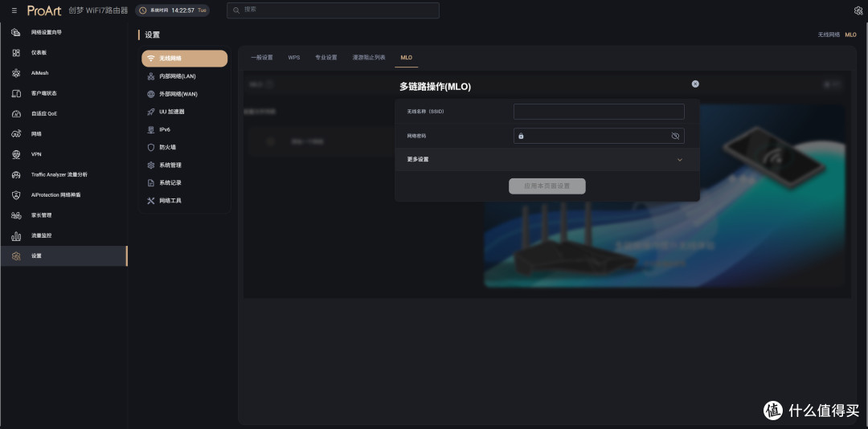Image resolution: width=868 pixels, height=429 pixels.
Task: Click the settings gear icon at top right
Action: (858, 10)
